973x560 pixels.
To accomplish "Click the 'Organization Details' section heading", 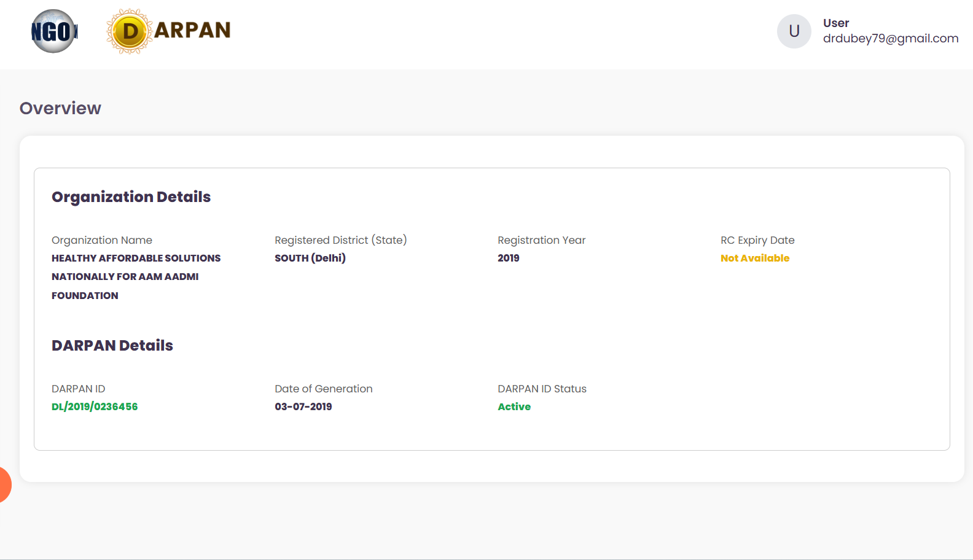I will point(131,196).
